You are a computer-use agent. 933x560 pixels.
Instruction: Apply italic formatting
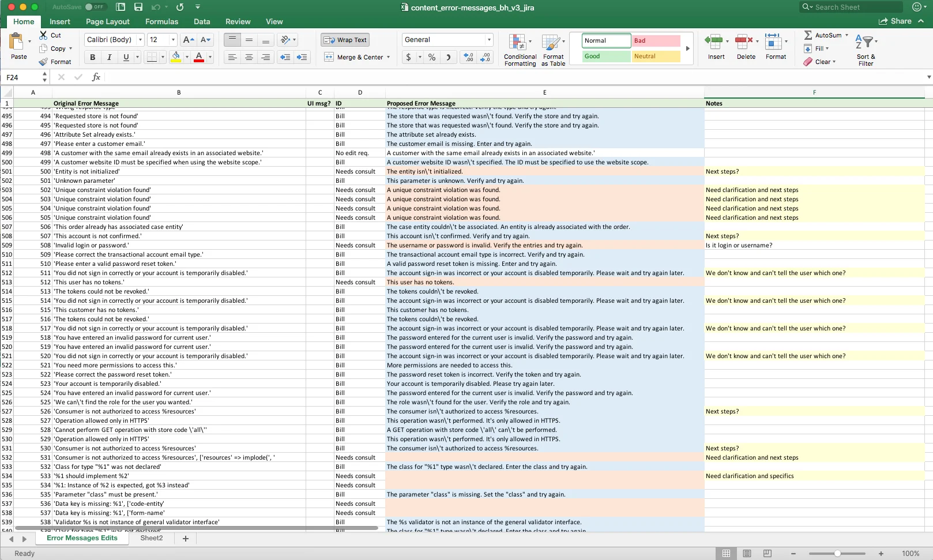click(x=109, y=57)
